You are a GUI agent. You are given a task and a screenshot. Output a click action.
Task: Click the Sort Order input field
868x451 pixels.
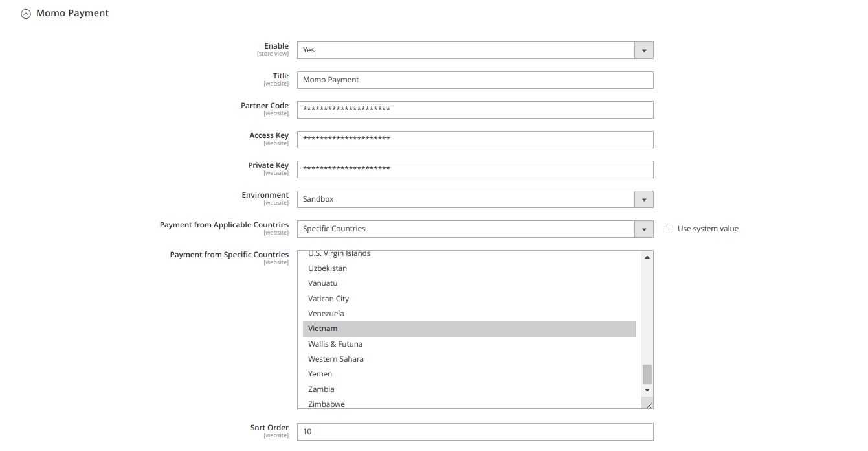pos(475,432)
